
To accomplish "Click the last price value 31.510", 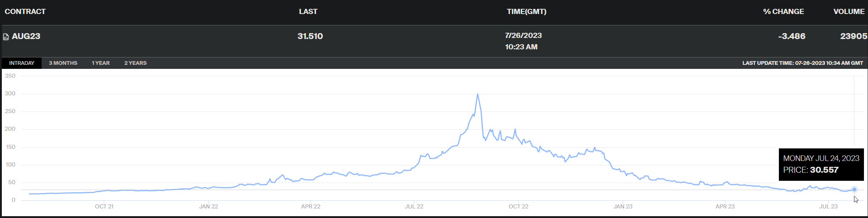I will (x=310, y=36).
